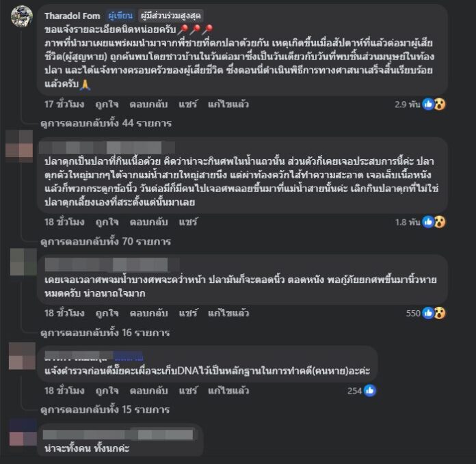Click the ผู้มีส่วนร่วมสูงสุด badge

point(171,16)
